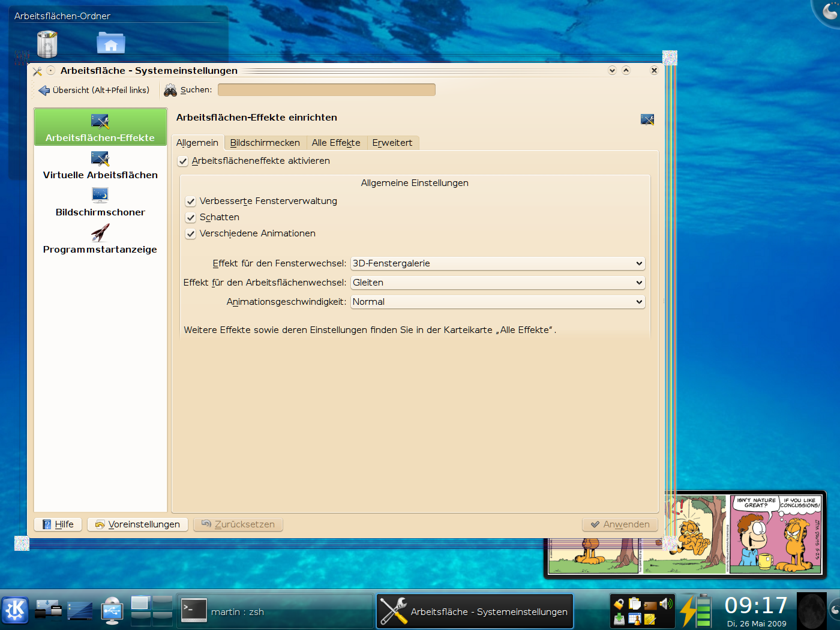Viewport: 840px width, 630px height.
Task: Open the Bildschirmschoner module
Action: coord(100,203)
